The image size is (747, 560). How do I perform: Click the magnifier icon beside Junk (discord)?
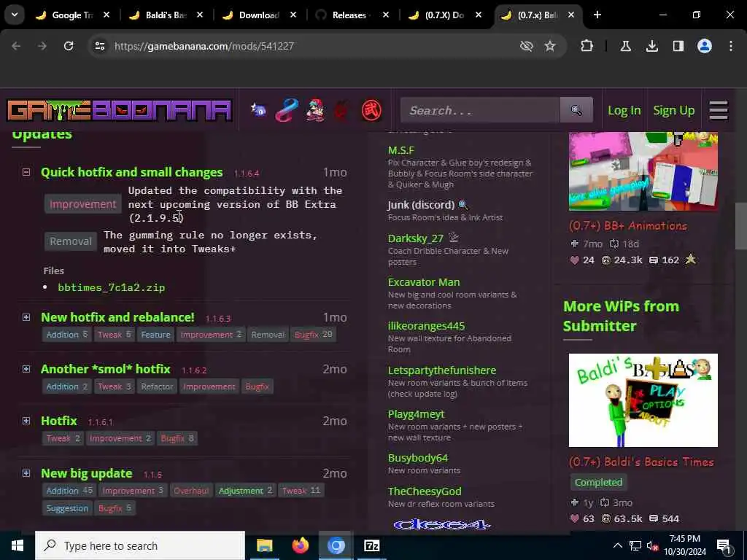[463, 205]
